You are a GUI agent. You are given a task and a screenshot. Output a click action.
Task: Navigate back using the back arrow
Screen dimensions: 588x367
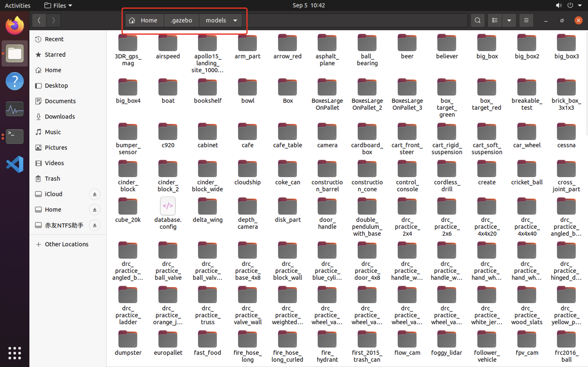click(x=39, y=20)
